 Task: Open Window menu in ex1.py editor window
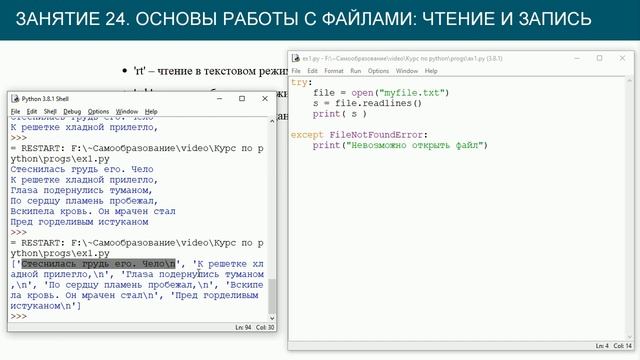[407, 71]
